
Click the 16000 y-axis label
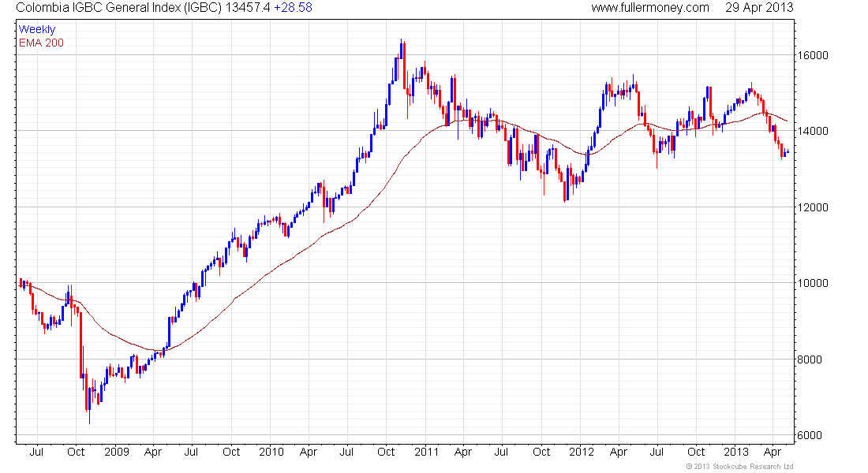tap(813, 55)
